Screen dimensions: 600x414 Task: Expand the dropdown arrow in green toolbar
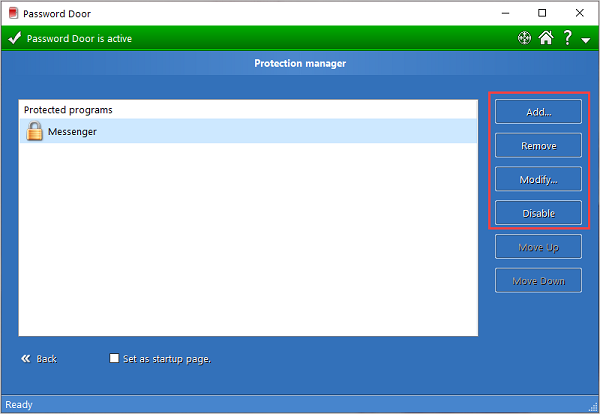(586, 40)
